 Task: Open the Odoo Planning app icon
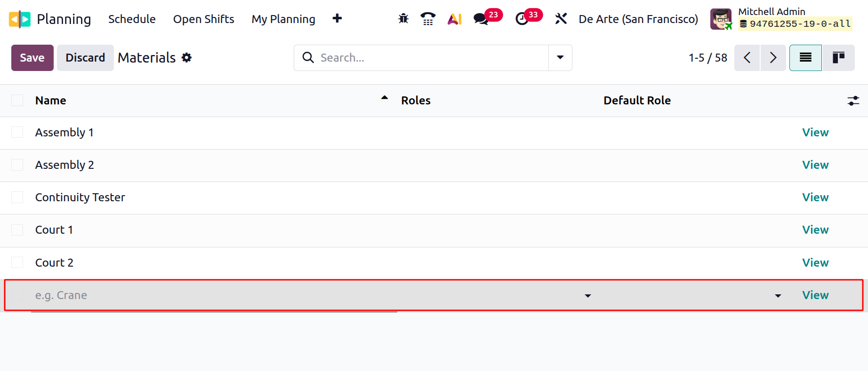(19, 19)
